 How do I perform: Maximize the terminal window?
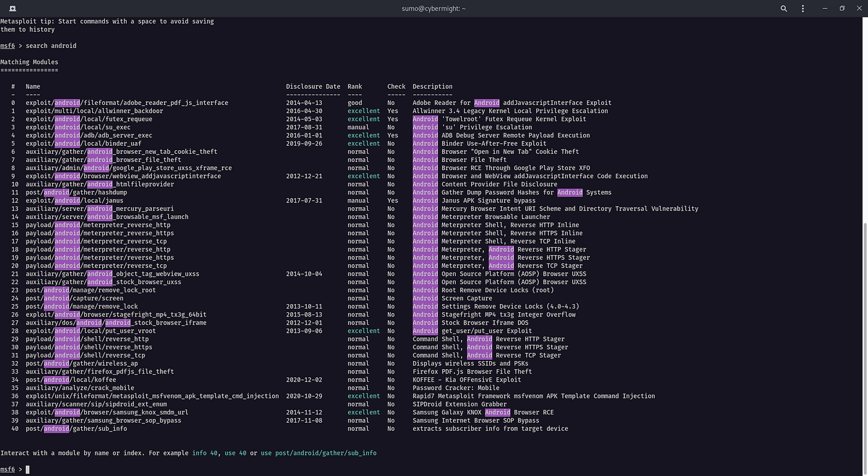point(842,9)
